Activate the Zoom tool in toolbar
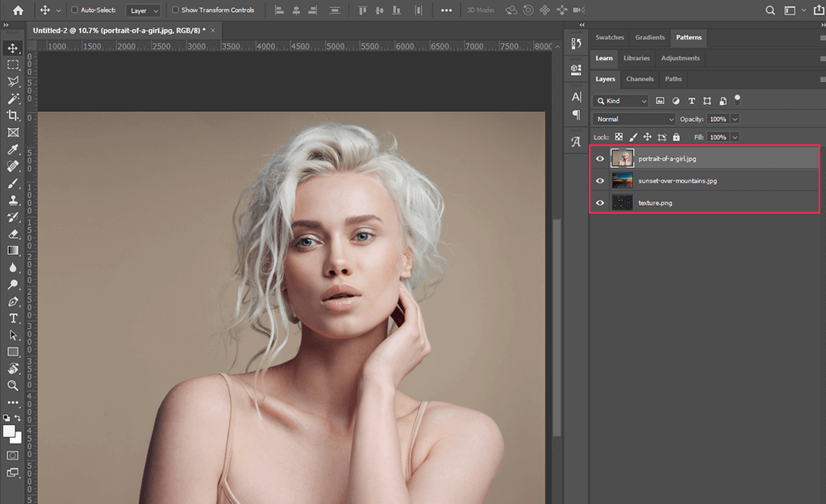Image resolution: width=826 pixels, height=504 pixels. pyautogui.click(x=13, y=385)
